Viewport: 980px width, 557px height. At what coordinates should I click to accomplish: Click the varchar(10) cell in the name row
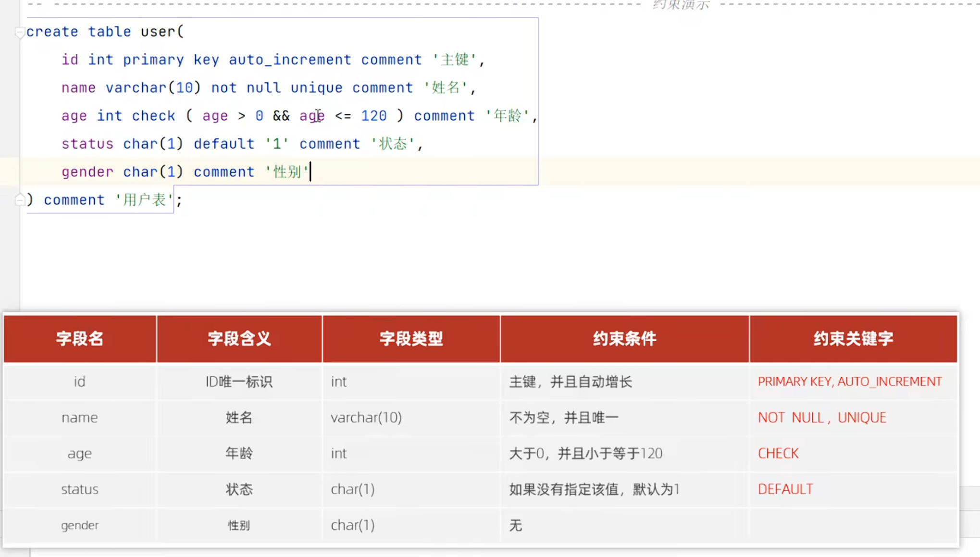366,417
